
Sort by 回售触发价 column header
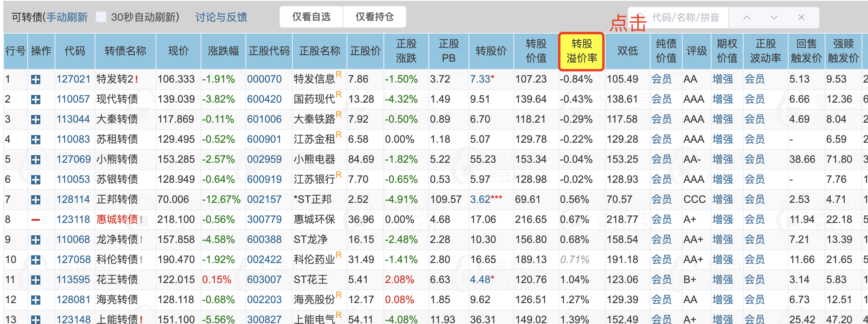(806, 51)
